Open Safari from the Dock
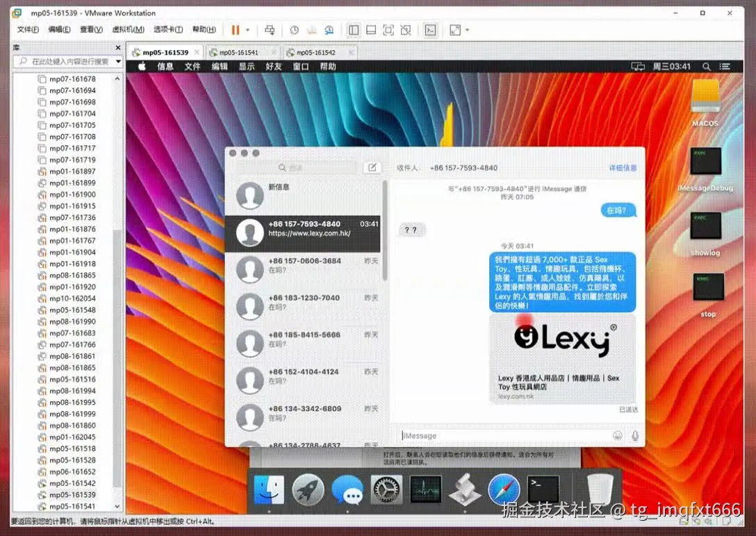This screenshot has width=756, height=536. 504,489
